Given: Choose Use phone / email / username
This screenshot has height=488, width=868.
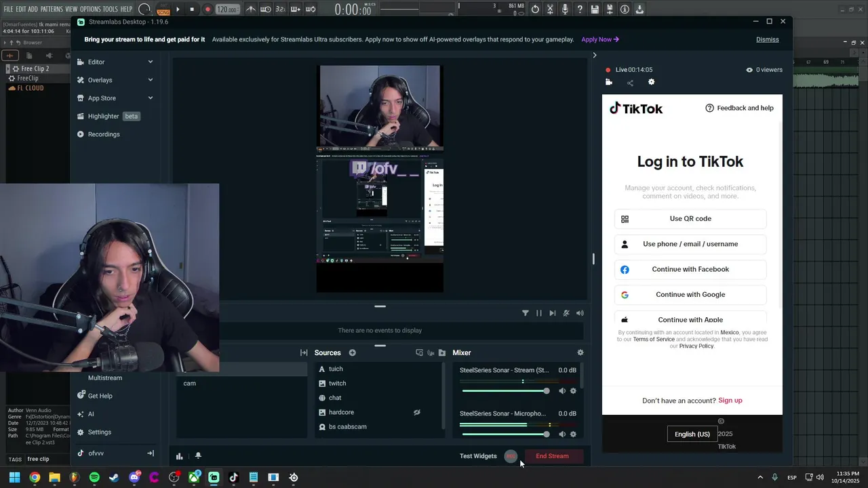Looking at the screenshot, I should 690,244.
